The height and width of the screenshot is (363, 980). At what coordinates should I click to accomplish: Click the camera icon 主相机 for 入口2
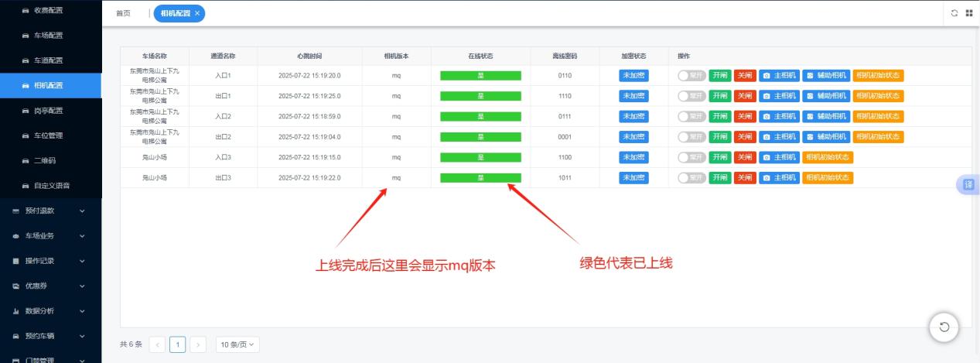click(767, 116)
